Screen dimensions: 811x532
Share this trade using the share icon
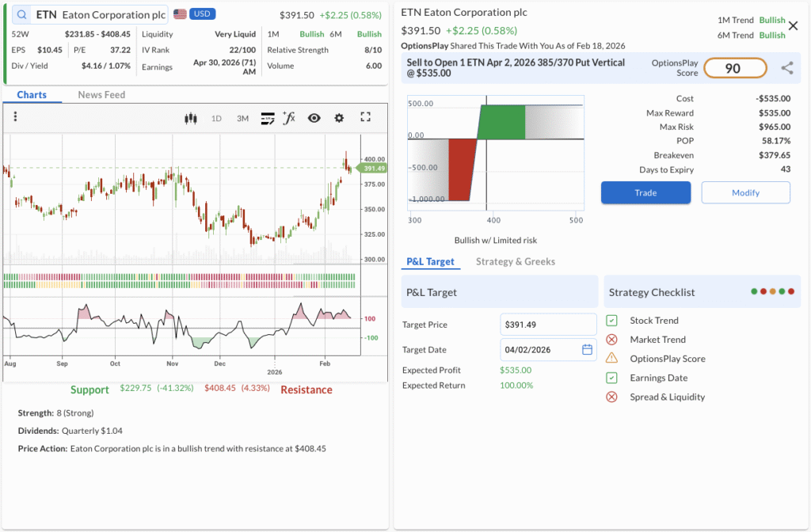click(786, 68)
